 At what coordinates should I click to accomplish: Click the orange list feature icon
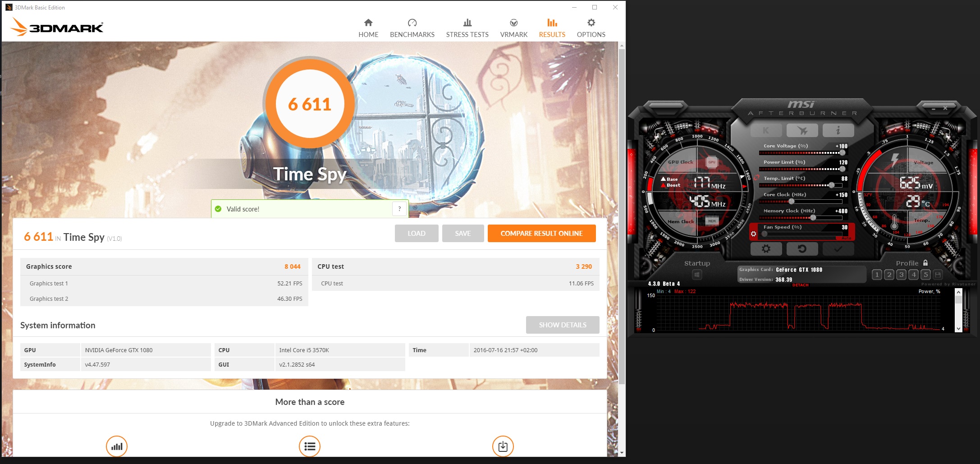pos(310,446)
